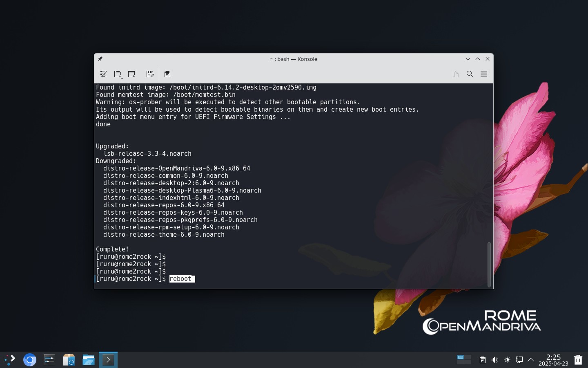
Task: Open the Konsole hamburger menu
Action: point(484,74)
